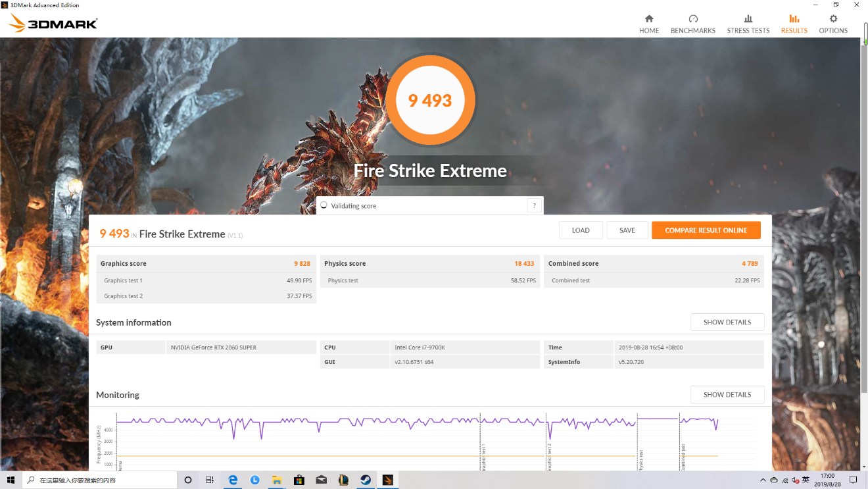Show details for Monitoring section

click(x=727, y=394)
